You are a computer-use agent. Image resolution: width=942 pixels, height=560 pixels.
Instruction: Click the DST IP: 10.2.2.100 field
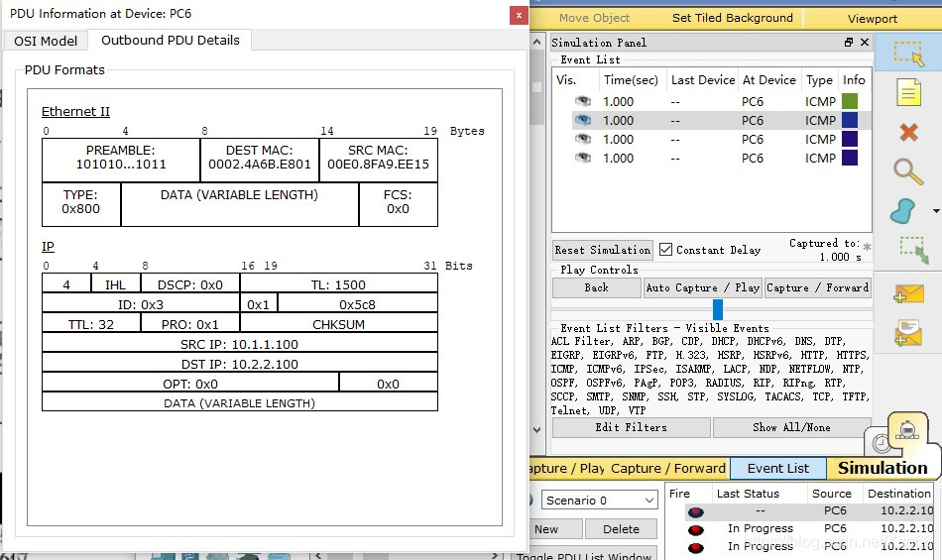[x=240, y=364]
